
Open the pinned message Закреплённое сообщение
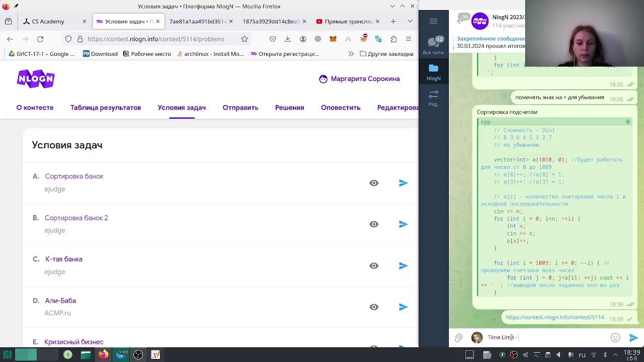[491, 42]
